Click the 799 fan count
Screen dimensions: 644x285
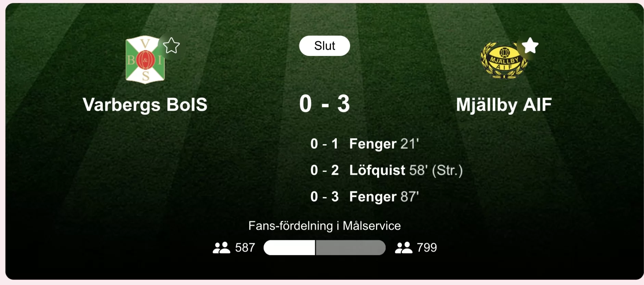click(427, 247)
